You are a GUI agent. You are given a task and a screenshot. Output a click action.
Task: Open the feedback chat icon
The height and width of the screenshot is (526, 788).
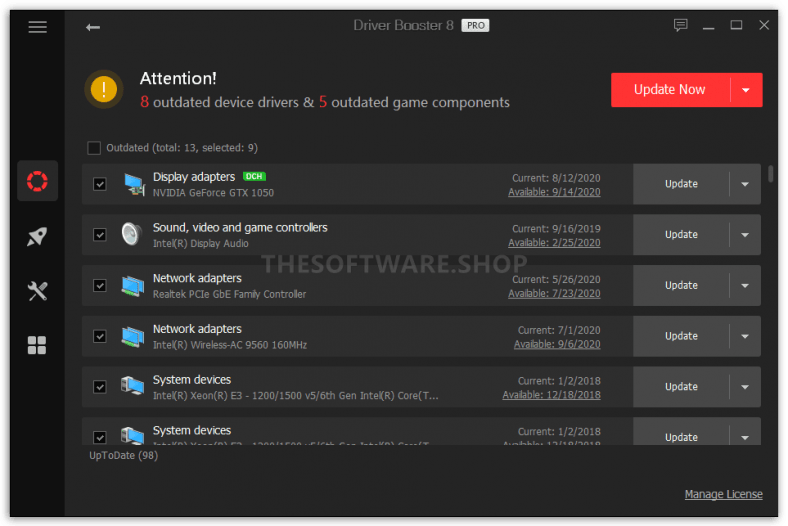[x=680, y=25]
